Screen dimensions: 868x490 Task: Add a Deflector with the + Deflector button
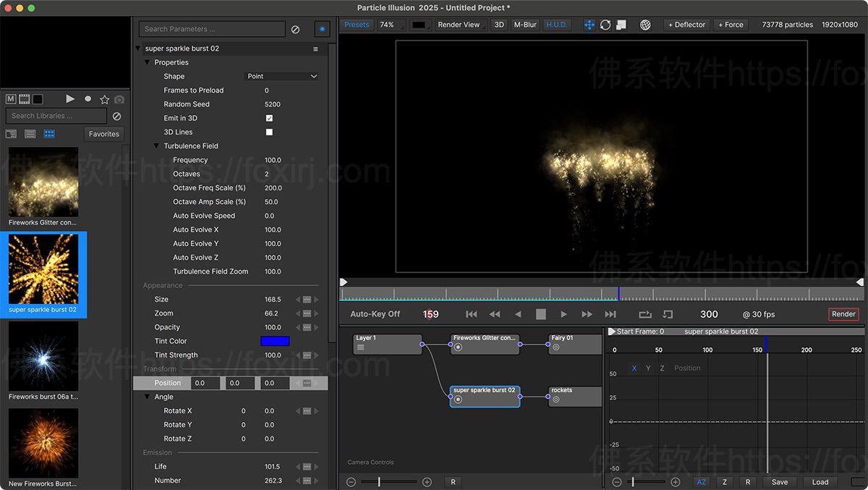tap(686, 24)
